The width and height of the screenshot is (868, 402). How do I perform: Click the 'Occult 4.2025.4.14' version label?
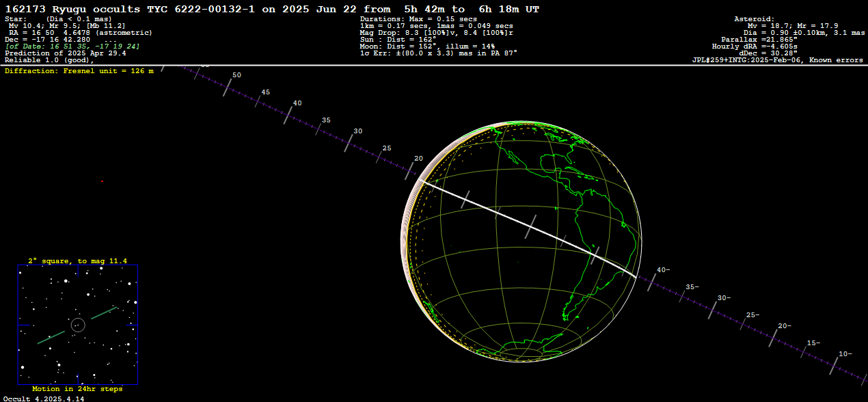click(44, 398)
